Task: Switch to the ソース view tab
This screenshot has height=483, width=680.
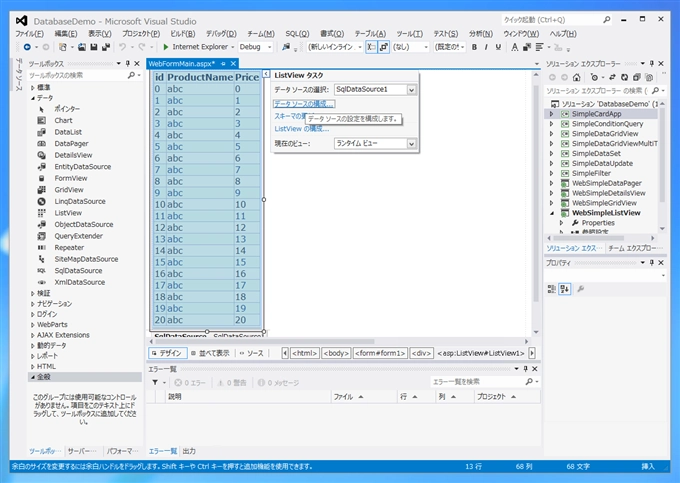Action: pos(252,353)
